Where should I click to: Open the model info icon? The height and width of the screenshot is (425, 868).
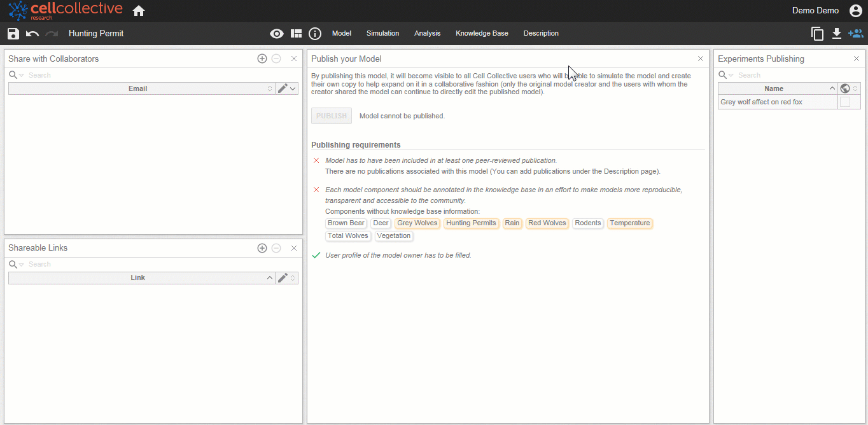click(x=315, y=34)
